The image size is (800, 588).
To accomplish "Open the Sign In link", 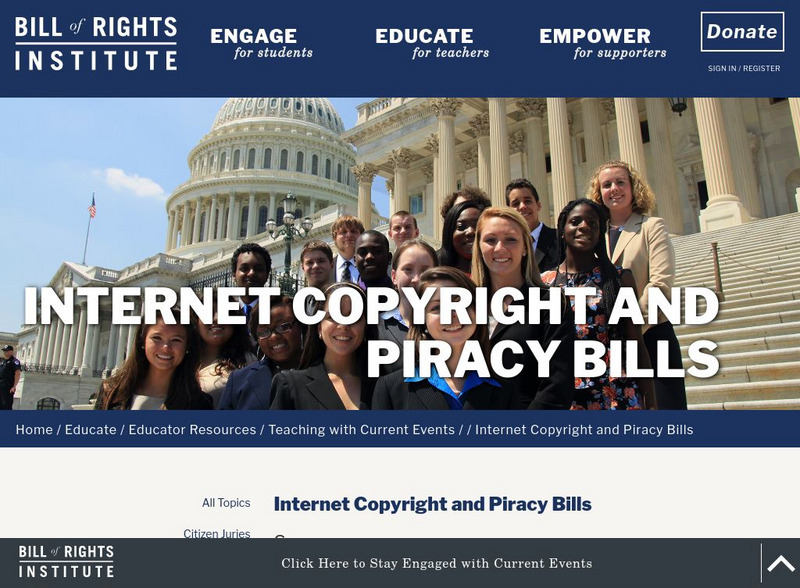I will 722,68.
